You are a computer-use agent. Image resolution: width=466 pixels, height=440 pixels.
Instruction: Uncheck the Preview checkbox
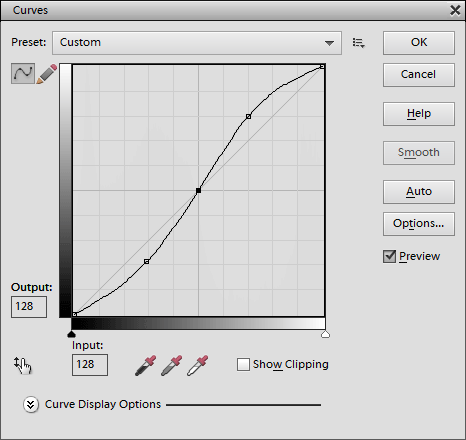[389, 256]
